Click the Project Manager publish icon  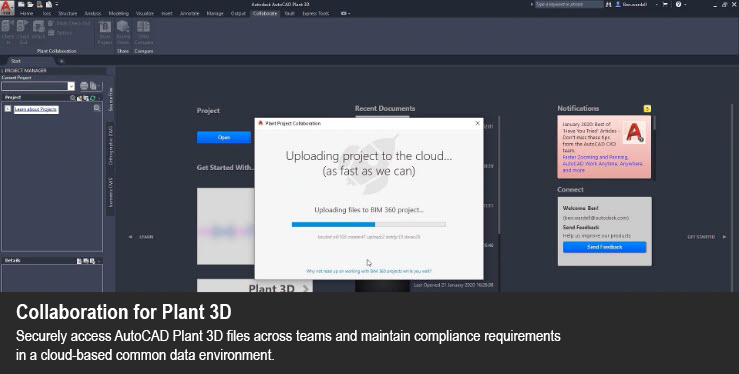point(84,86)
